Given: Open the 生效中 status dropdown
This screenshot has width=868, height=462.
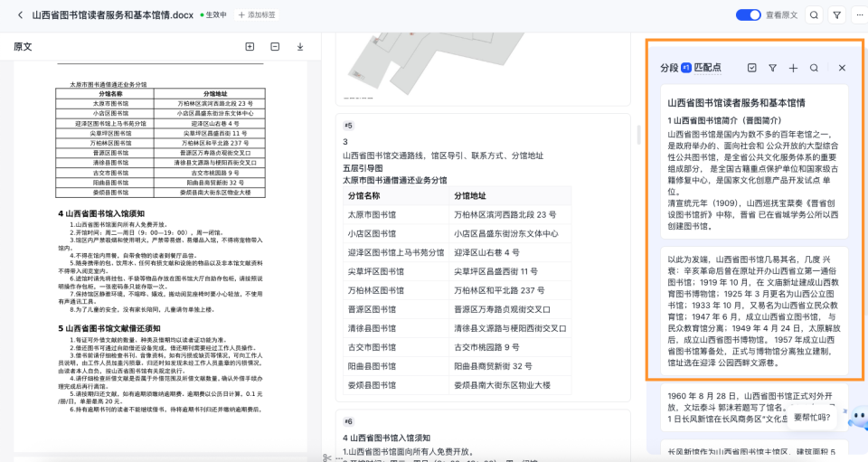Looking at the screenshot, I should point(213,15).
